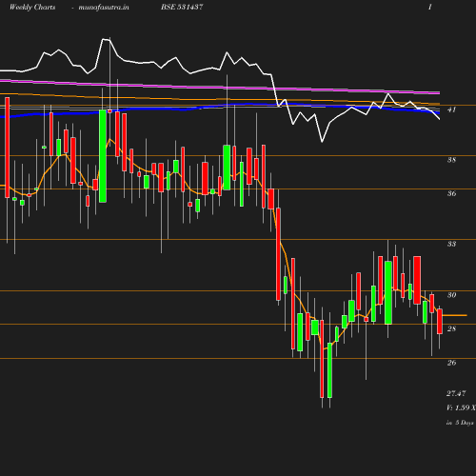This screenshot has width=476, height=476.
Task: Click the "Weekly Charts" title text
Action: (32, 7)
